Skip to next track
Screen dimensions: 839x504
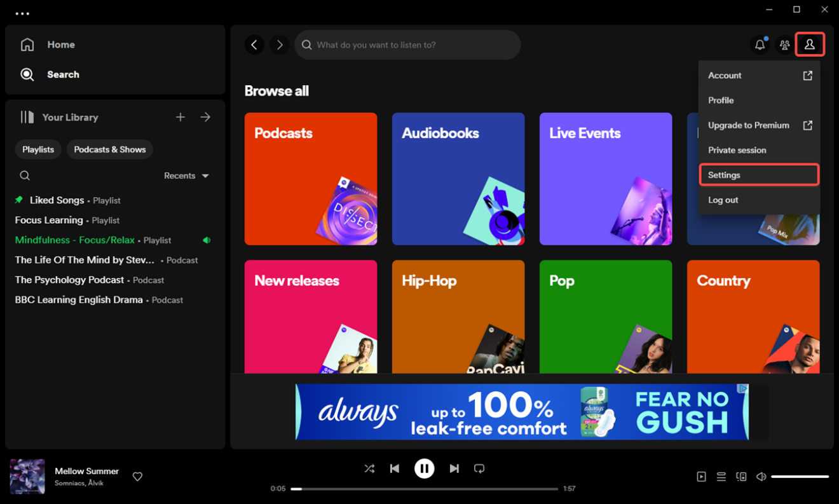[x=454, y=468]
